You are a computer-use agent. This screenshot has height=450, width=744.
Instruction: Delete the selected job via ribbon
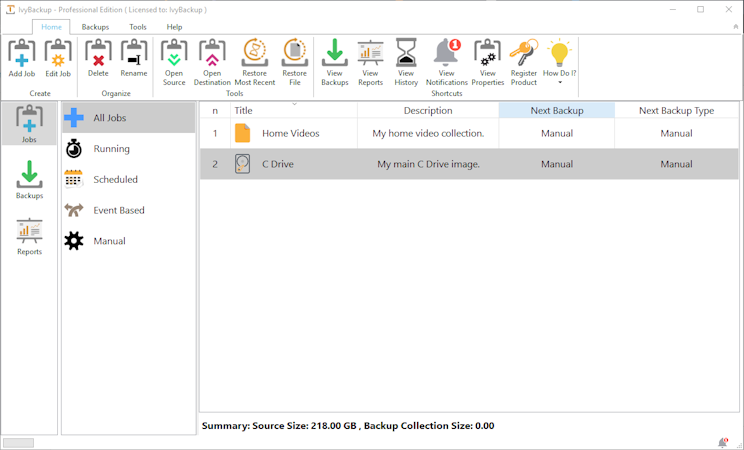98,58
